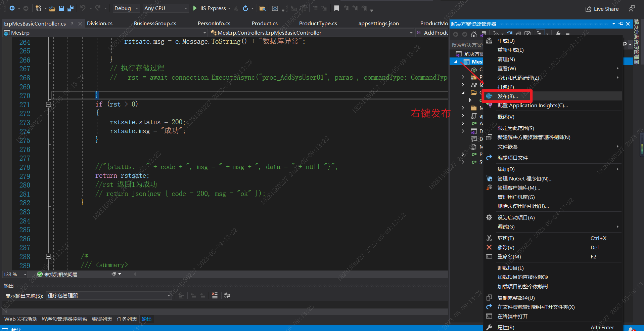
Task: Save the current file using the disk icon
Action: point(61,8)
